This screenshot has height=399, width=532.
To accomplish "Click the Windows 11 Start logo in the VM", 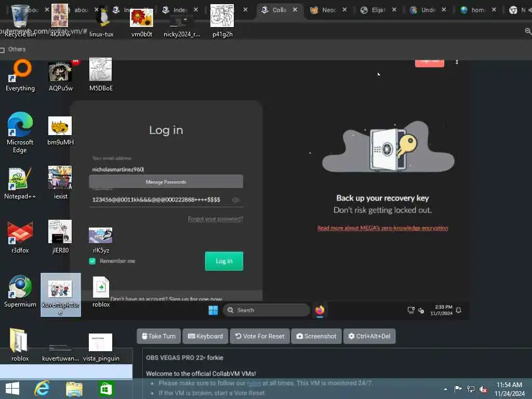I will point(213,310).
